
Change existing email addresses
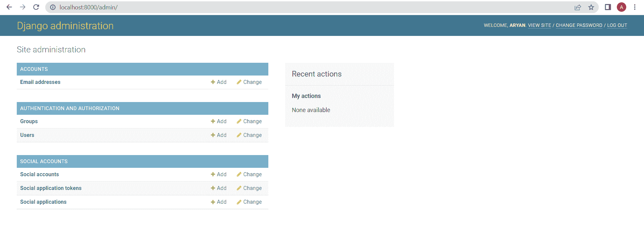coord(249,82)
